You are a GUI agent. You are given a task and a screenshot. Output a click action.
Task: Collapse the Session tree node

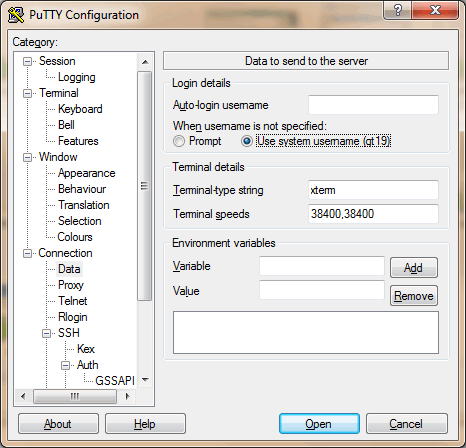27,61
